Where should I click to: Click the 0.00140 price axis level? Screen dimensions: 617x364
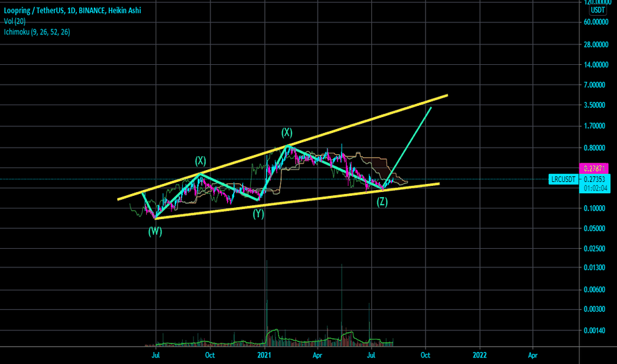(x=596, y=330)
